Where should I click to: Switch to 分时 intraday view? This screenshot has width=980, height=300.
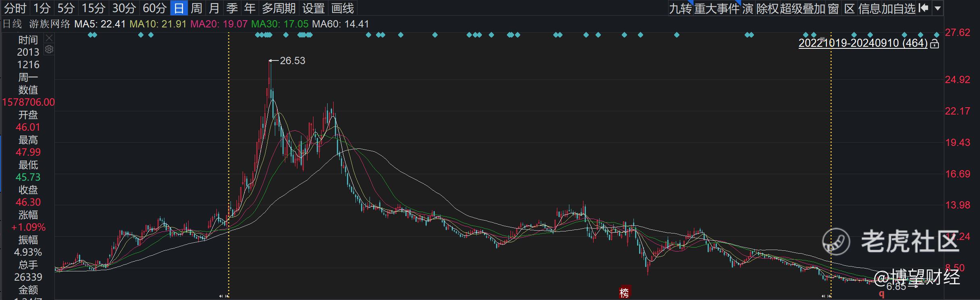pyautogui.click(x=15, y=8)
